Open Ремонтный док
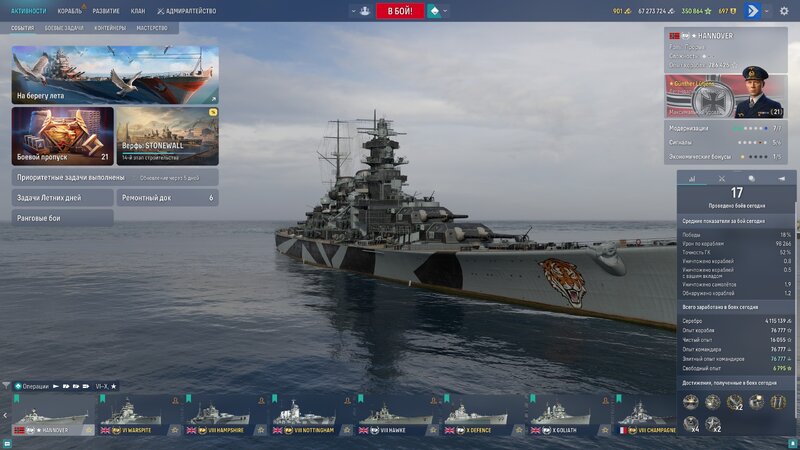 [168, 197]
